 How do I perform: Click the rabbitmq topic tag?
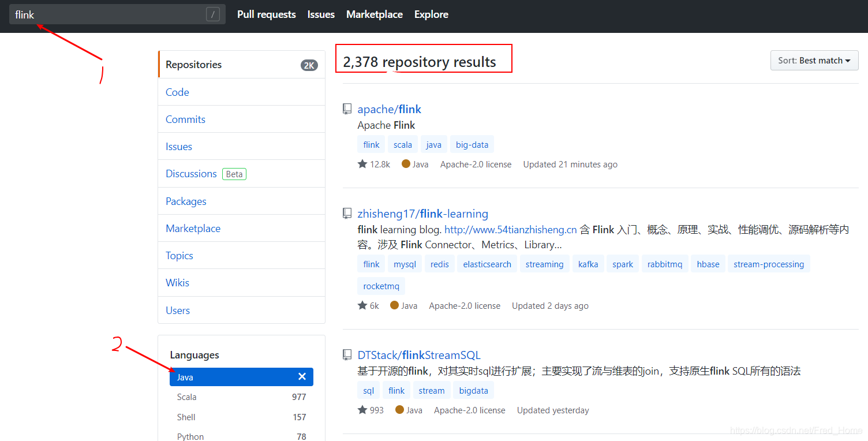point(665,264)
